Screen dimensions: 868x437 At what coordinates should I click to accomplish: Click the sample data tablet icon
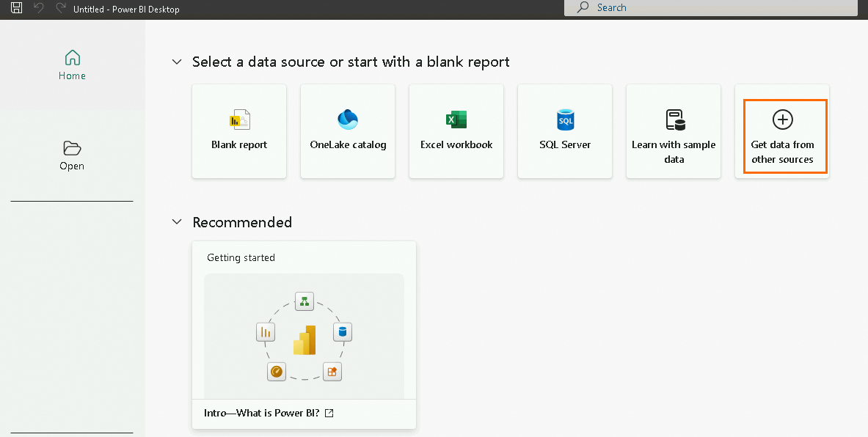pos(675,120)
